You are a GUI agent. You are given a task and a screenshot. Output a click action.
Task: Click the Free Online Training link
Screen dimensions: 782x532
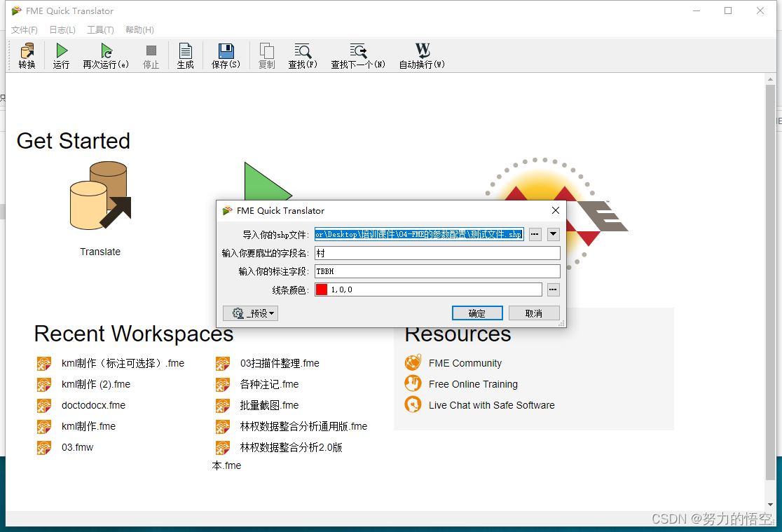coord(473,384)
